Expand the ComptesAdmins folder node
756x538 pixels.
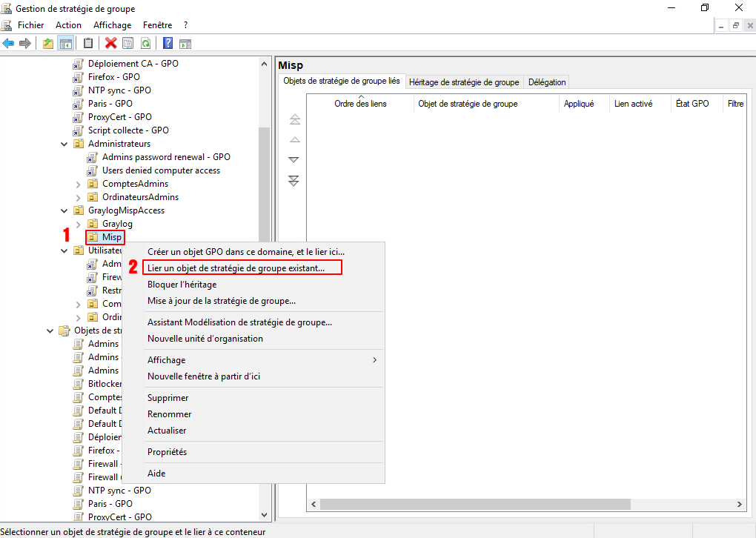click(79, 184)
